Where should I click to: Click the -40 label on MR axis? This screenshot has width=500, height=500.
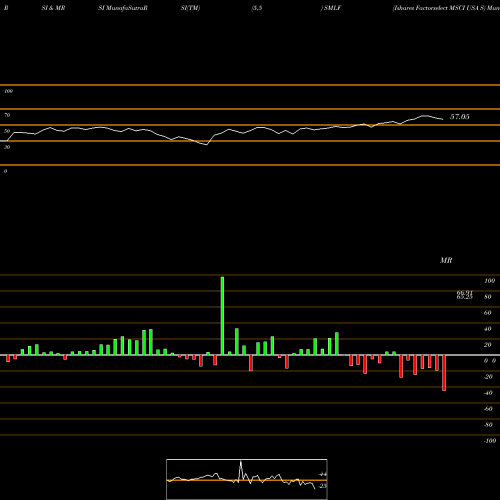(488, 393)
